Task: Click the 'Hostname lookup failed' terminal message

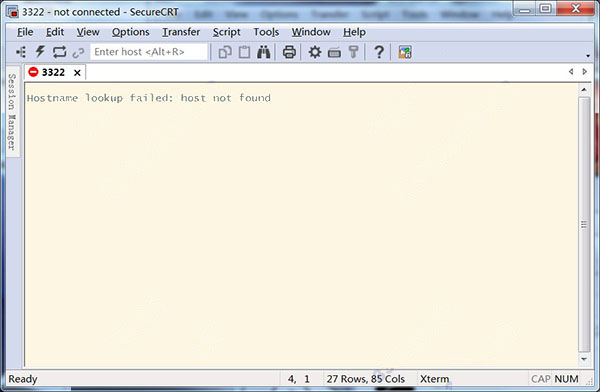Action: pos(148,98)
